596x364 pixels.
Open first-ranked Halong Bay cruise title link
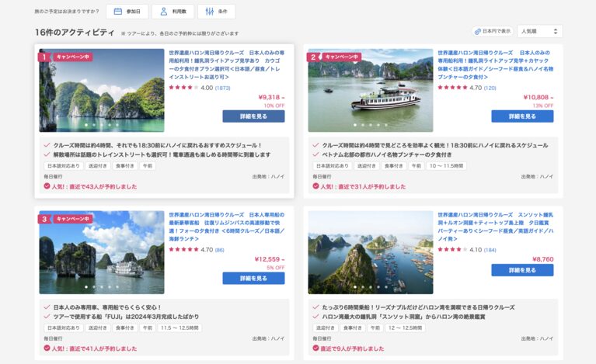225,65
